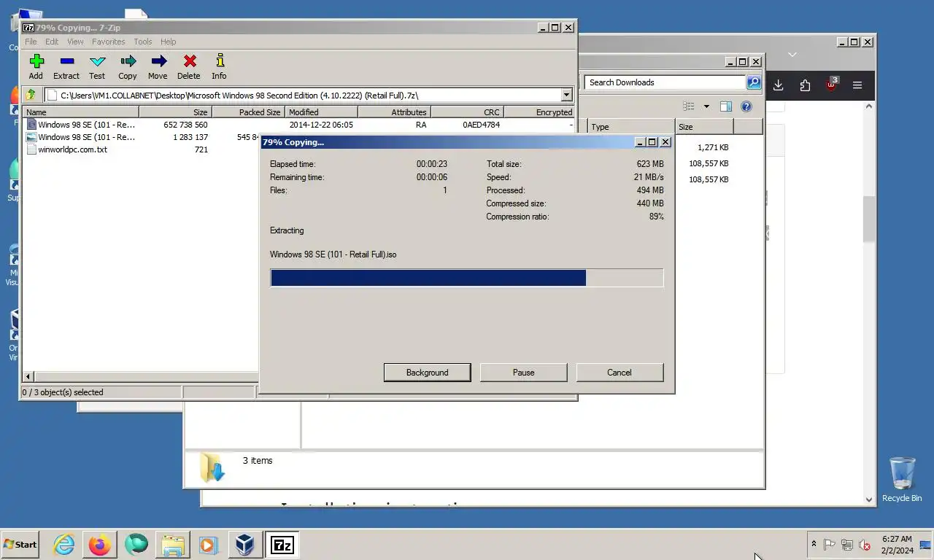Sort Explorer list by Size column
The image size is (934, 560).
[x=704, y=127]
